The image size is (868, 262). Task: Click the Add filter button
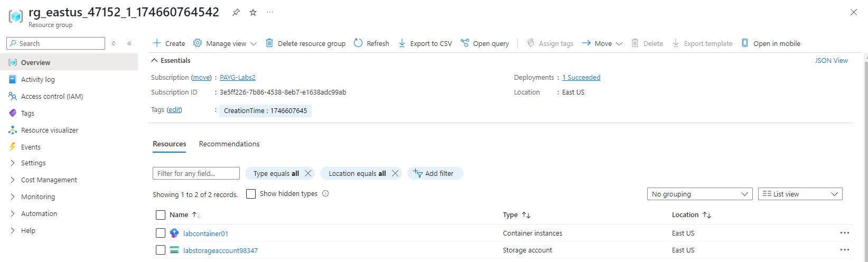(x=435, y=173)
